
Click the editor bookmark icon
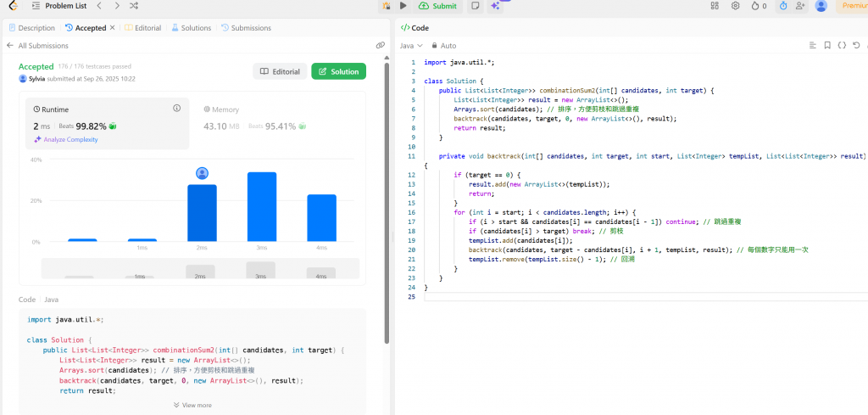tap(827, 46)
